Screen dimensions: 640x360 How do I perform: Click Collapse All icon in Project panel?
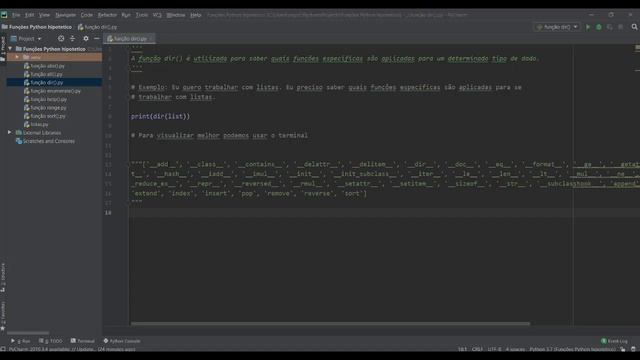[x=72, y=38]
